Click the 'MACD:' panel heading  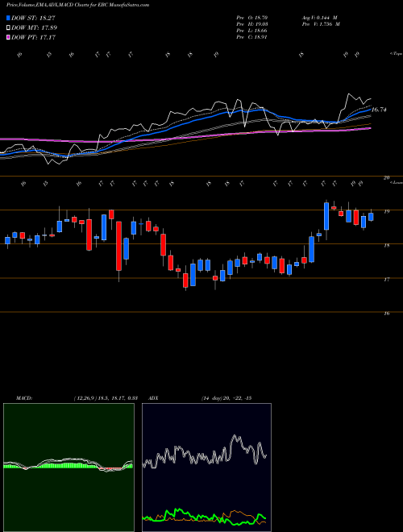(23, 397)
